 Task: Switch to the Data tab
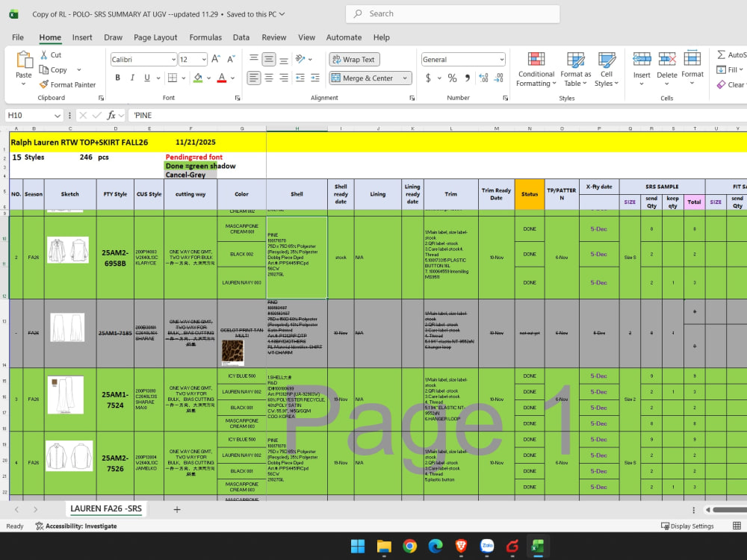pyautogui.click(x=241, y=37)
